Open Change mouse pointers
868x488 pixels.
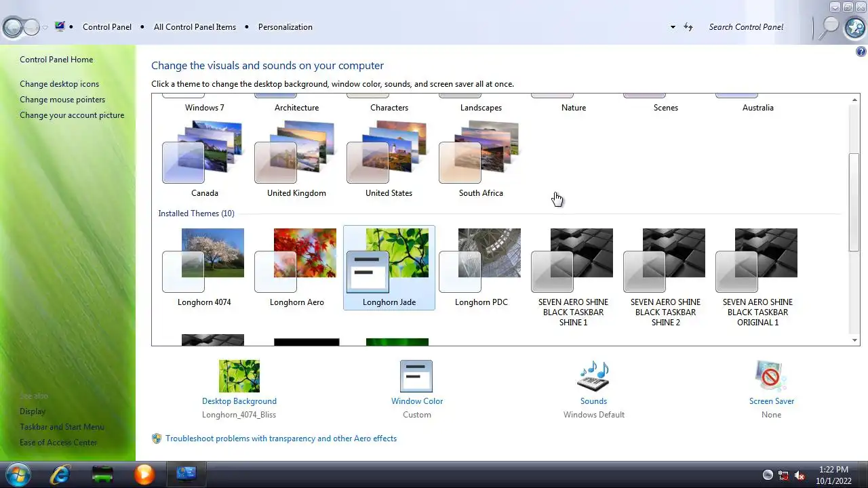click(62, 100)
